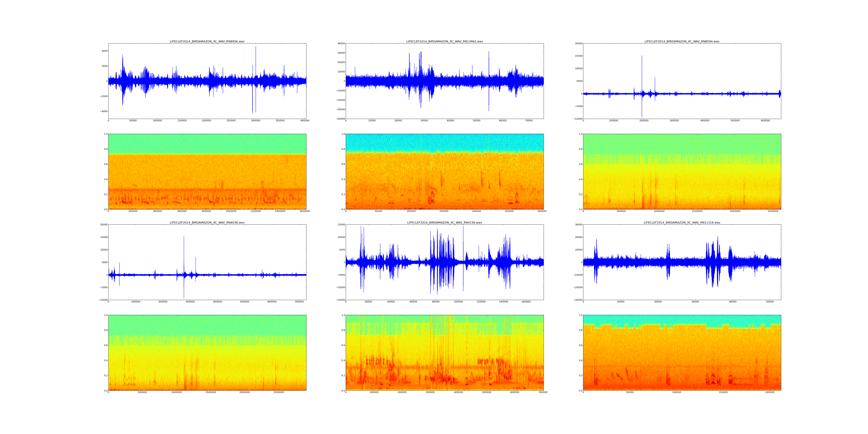The image size is (868, 434).
Task: Select the RN11316 waveform plot
Action: tap(682, 262)
